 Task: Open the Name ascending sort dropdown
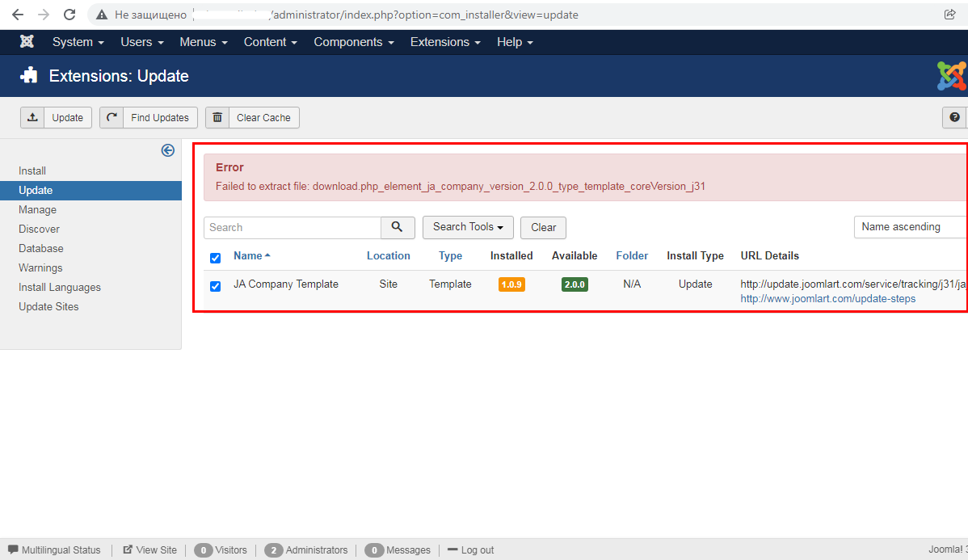coord(911,226)
